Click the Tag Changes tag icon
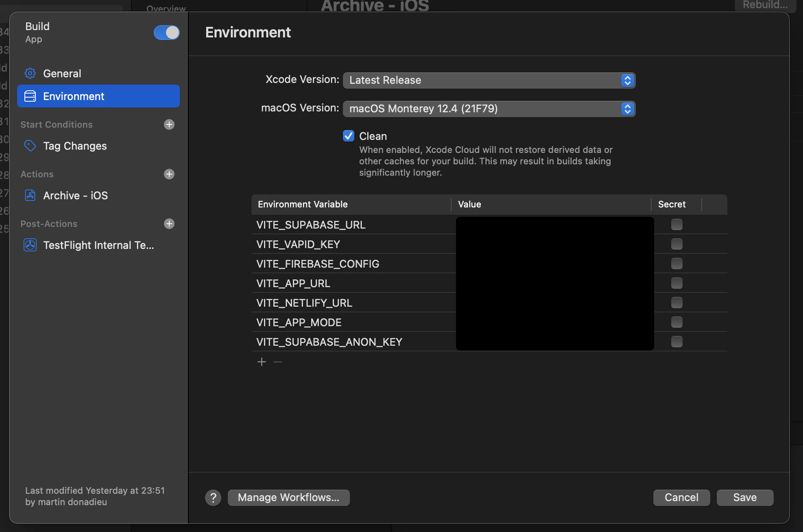The width and height of the screenshot is (803, 532). pyautogui.click(x=30, y=146)
